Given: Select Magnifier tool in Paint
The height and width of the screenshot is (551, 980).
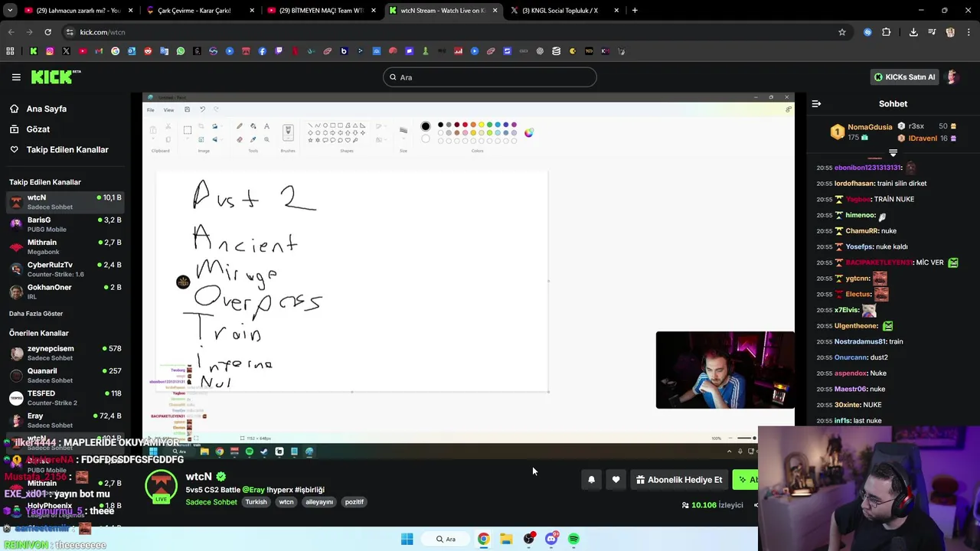Looking at the screenshot, I should click(x=266, y=139).
